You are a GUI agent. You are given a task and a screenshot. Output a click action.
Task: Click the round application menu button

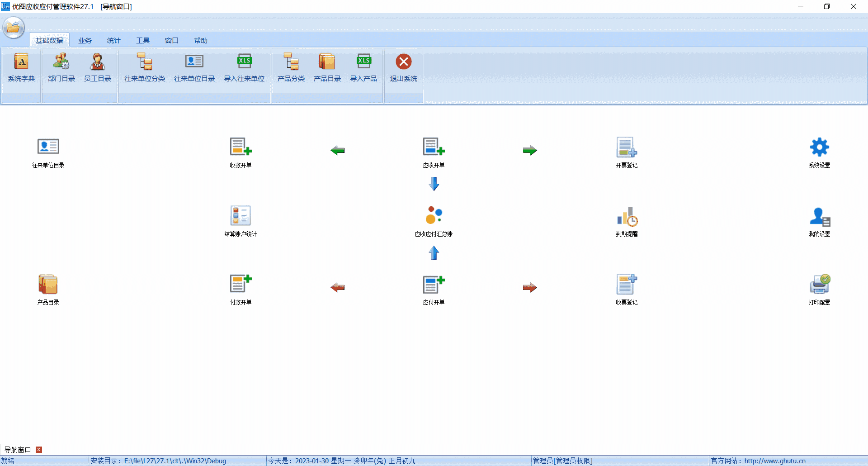pos(14,28)
